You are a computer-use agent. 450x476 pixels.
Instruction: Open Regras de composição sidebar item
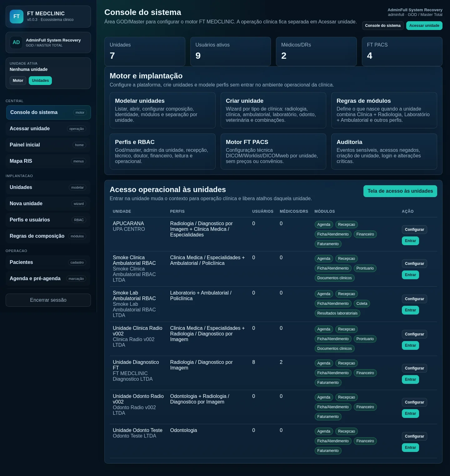(x=48, y=236)
